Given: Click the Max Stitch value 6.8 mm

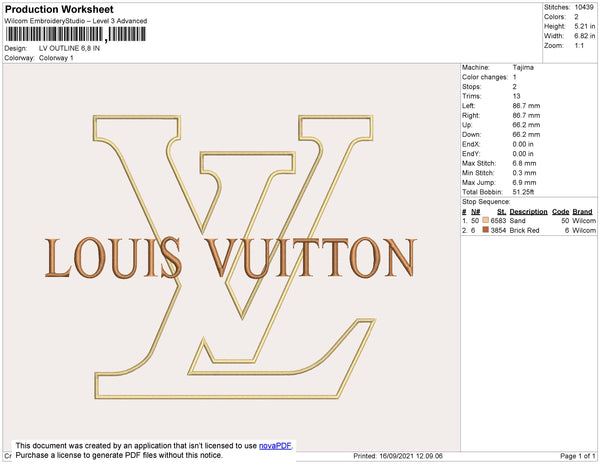Looking at the screenshot, I should coord(524,163).
